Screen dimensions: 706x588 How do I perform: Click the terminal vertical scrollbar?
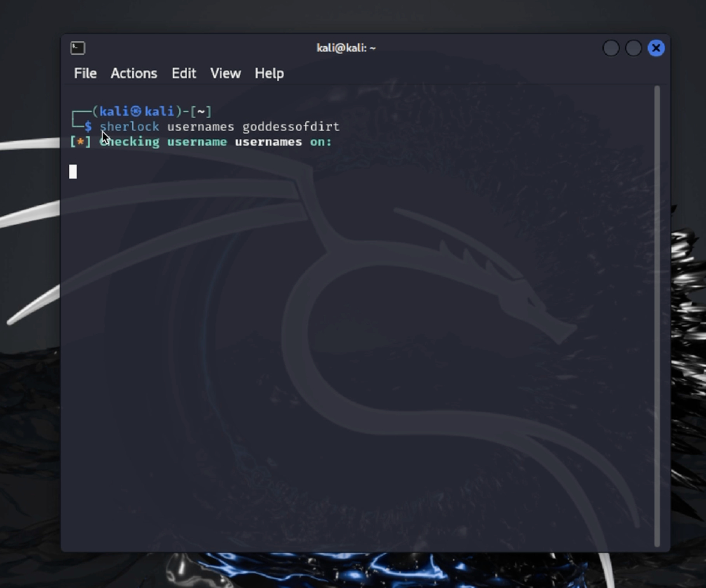coord(657,316)
